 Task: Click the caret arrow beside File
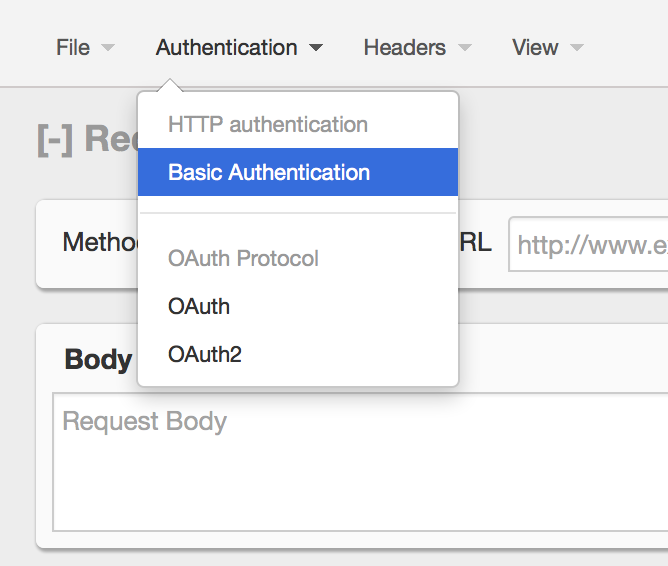[x=108, y=48]
